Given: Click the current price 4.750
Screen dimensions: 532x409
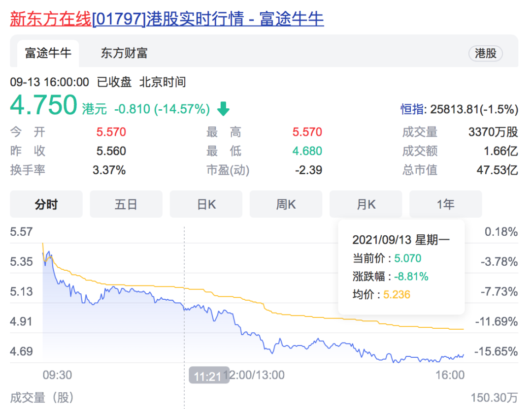Looking at the screenshot, I should click(44, 105).
